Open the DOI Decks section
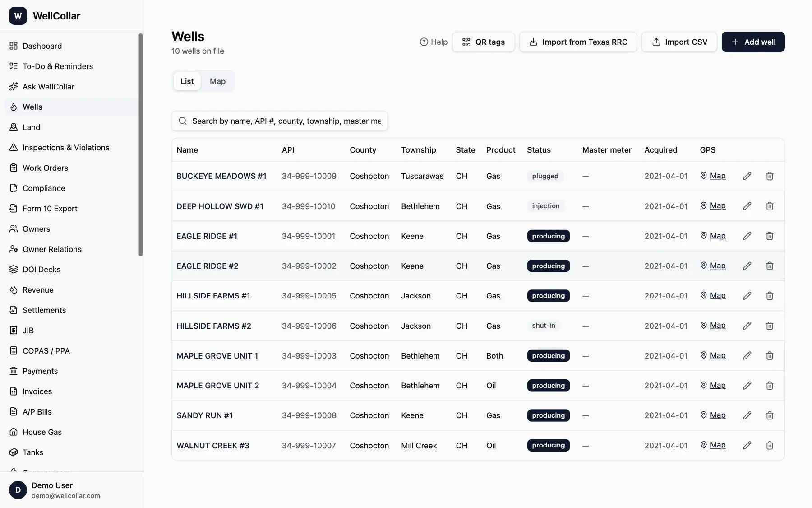Image resolution: width=812 pixels, height=508 pixels. pos(71,270)
